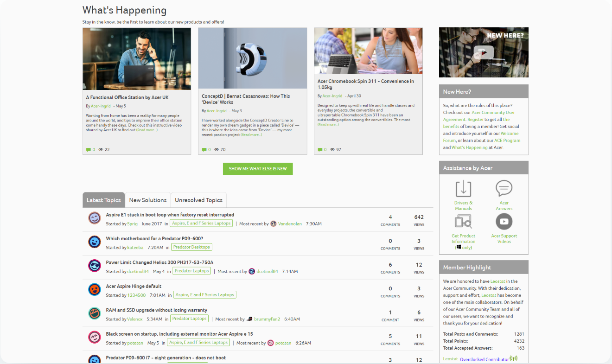
Task: Open RAM and SSD upgrade without losing warranty topic
Action: 157,310
